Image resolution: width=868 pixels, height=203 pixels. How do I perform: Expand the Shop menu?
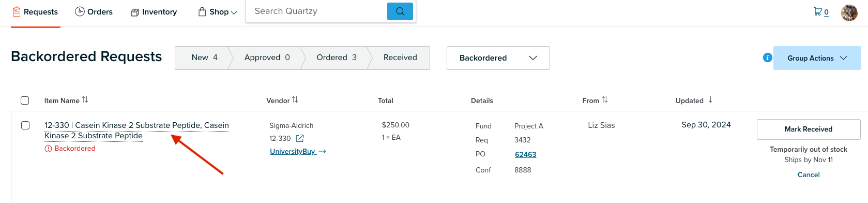click(x=218, y=12)
